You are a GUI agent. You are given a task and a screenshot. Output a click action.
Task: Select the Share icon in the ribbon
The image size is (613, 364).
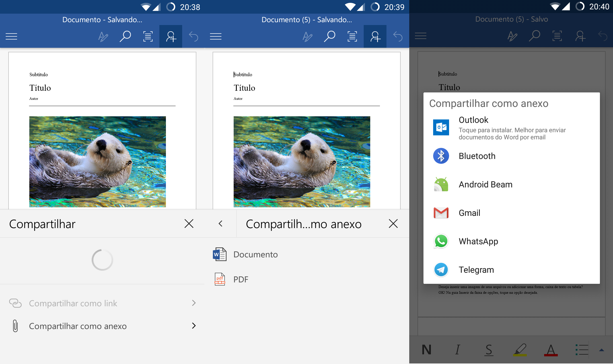(x=170, y=36)
